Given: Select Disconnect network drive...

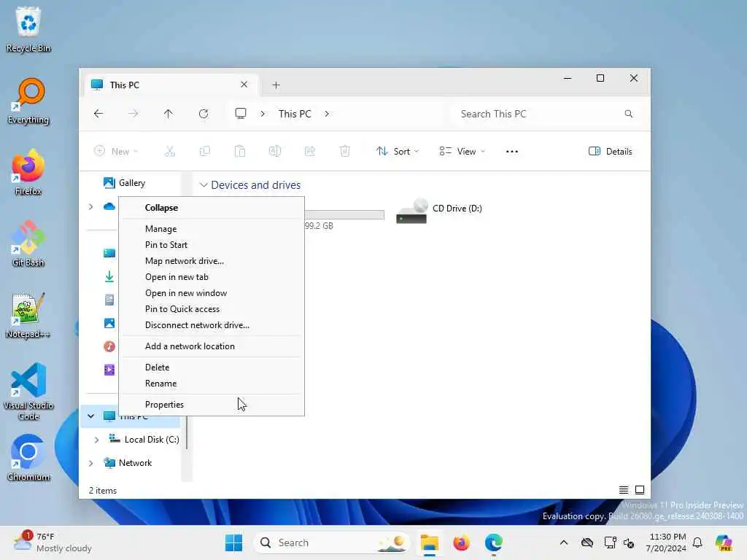Looking at the screenshot, I should coord(212,325).
